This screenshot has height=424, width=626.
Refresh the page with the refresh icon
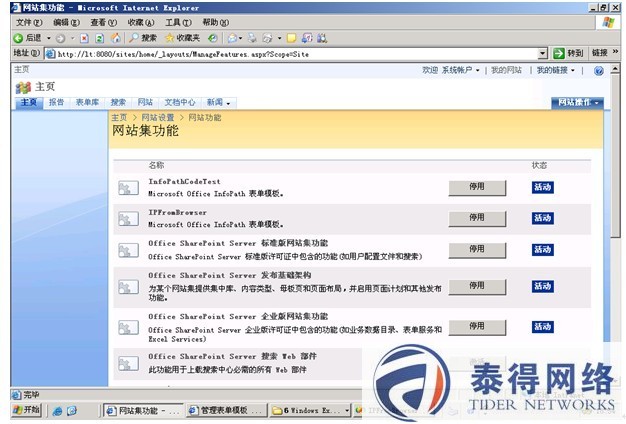[100, 38]
